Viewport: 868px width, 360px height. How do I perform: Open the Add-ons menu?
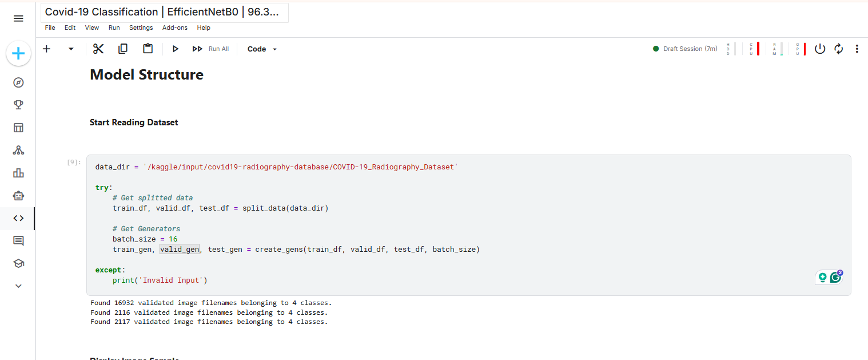[174, 27]
